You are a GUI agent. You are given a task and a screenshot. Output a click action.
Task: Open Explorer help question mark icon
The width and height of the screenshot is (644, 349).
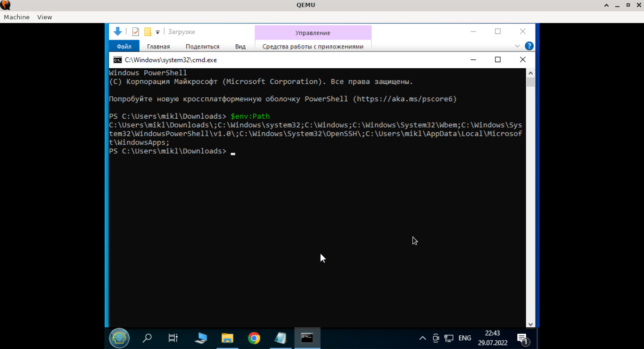(x=529, y=46)
